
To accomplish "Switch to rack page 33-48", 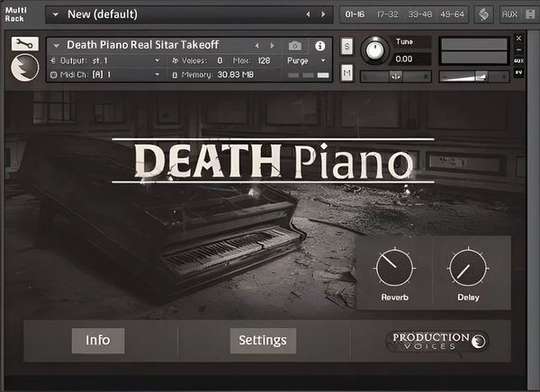I will click(x=419, y=14).
